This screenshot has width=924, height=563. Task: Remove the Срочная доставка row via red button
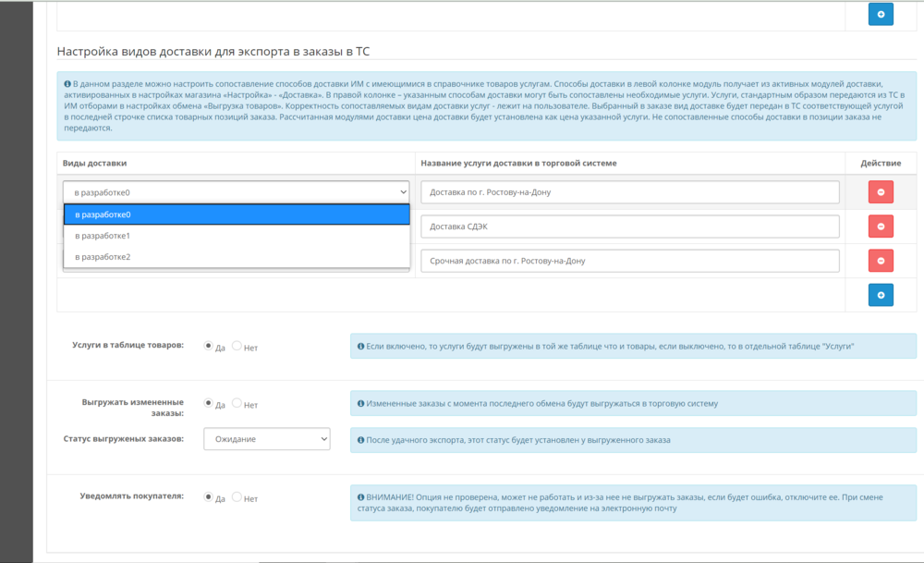click(x=880, y=261)
